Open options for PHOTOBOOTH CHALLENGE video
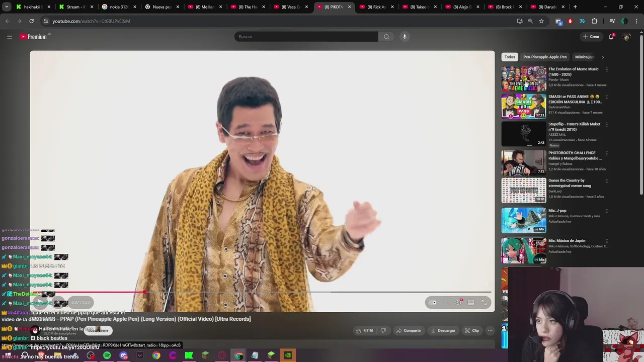 click(607, 153)
